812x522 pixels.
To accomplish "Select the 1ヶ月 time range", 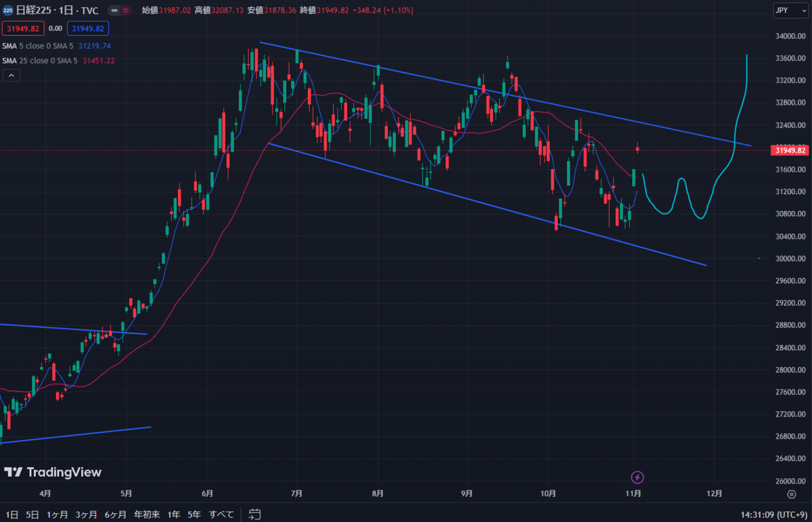I will 58,515.
